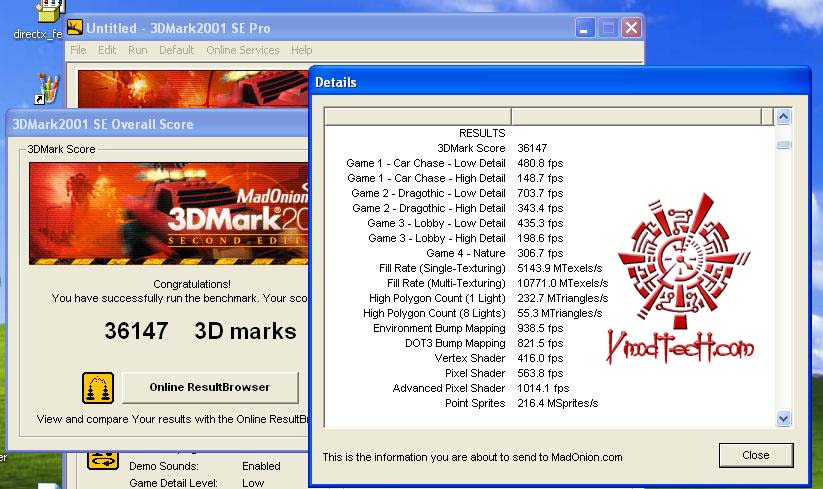The image size is (823, 489).
Task: Click the 3DMark banner in Overall Score window
Action: (x=168, y=214)
